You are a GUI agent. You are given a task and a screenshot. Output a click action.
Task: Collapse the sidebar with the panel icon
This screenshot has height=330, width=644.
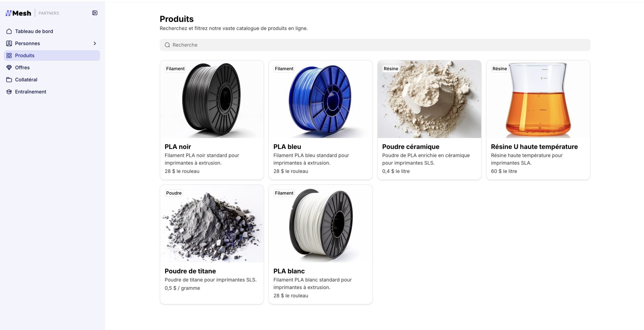[95, 13]
